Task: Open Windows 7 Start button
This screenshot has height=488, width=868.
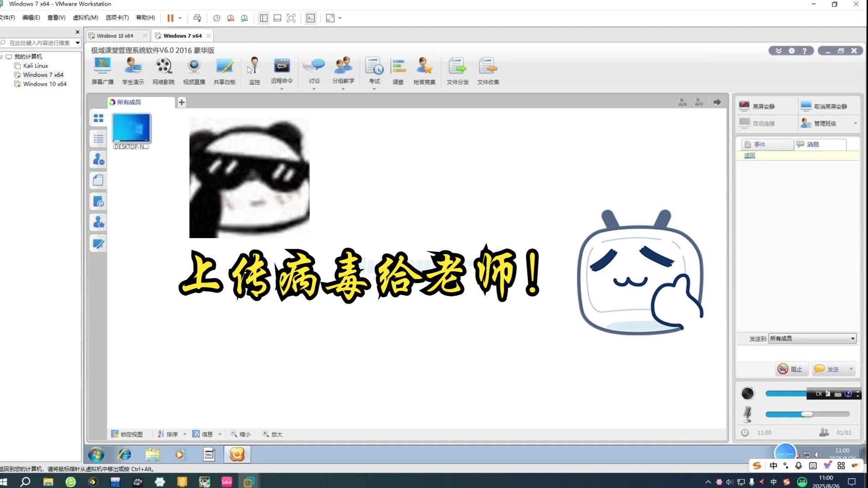Action: (96, 454)
